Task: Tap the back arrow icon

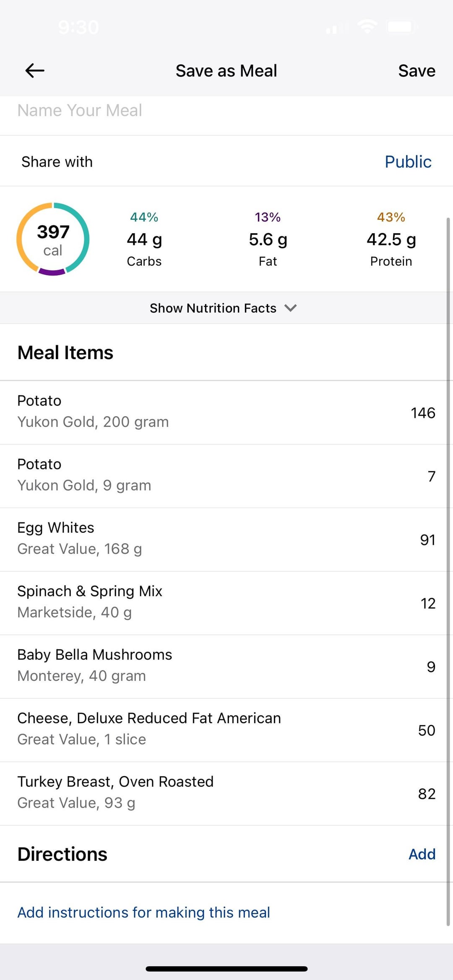Action: point(35,70)
